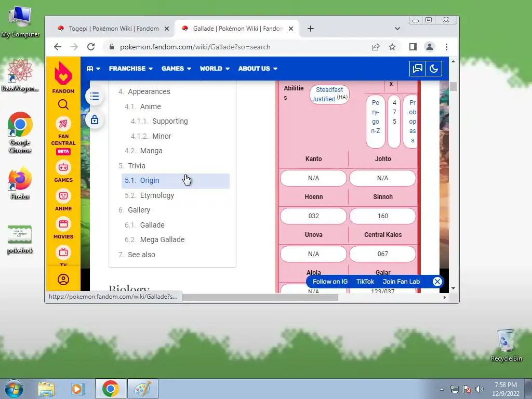Expand the WORLD menu

click(x=215, y=69)
